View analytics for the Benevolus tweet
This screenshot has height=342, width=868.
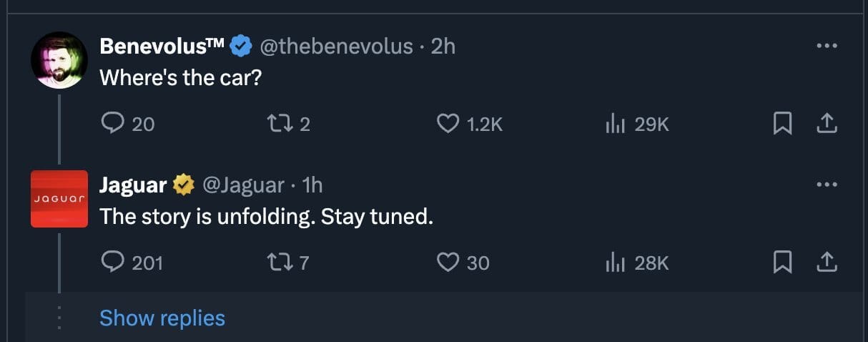616,124
